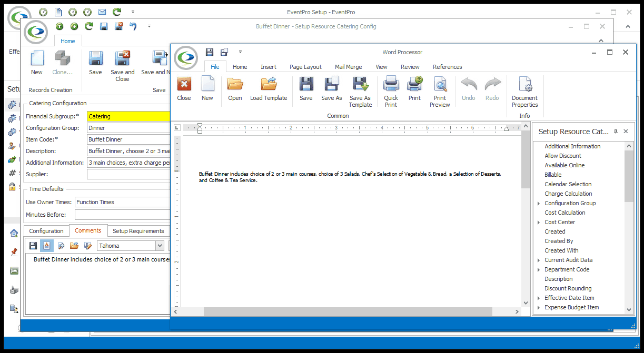Open the Mail Merge ribbon tab
Image resolution: width=644 pixels, height=353 pixels.
[349, 67]
